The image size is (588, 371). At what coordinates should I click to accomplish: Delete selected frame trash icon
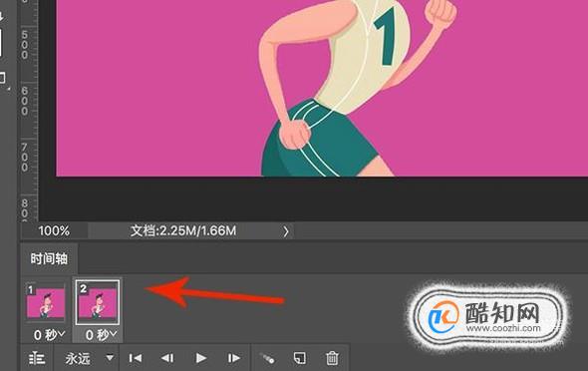click(332, 358)
